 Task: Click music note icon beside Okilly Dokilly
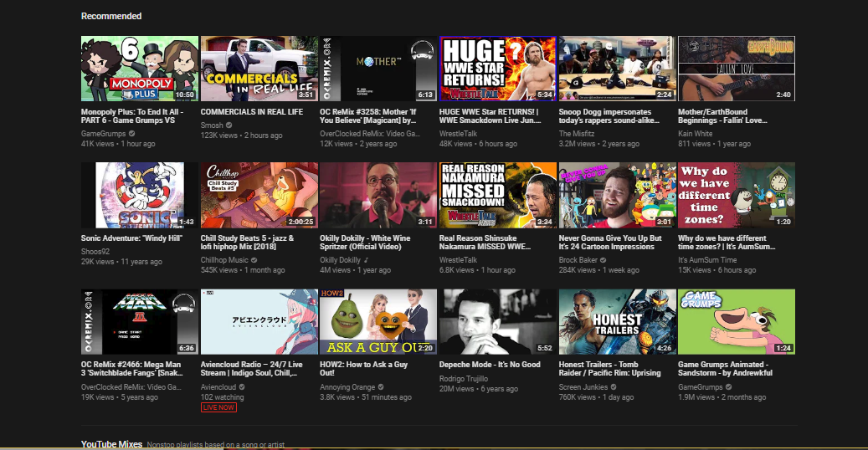click(366, 259)
